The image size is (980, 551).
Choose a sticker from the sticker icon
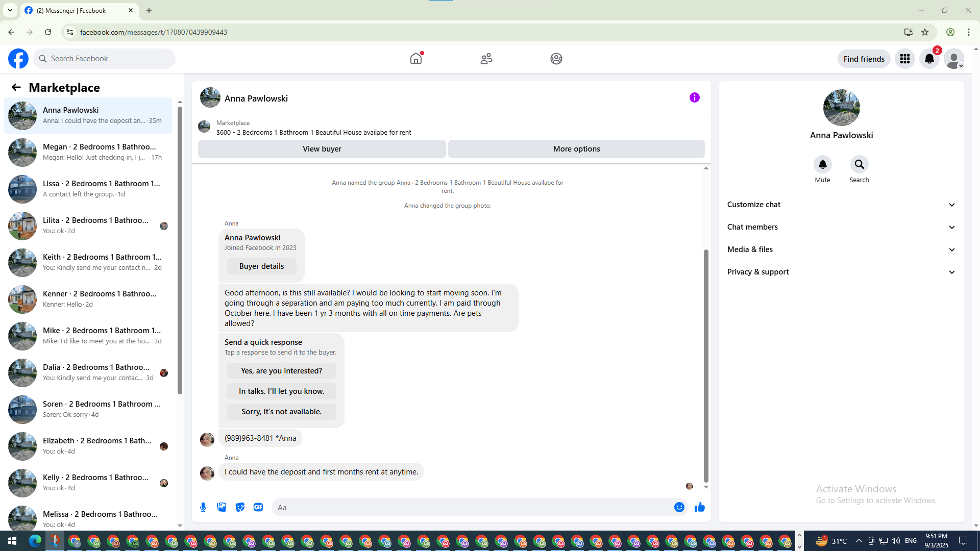tap(240, 507)
